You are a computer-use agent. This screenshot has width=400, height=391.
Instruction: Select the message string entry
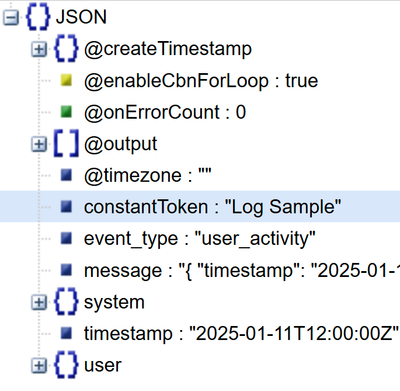click(242, 270)
